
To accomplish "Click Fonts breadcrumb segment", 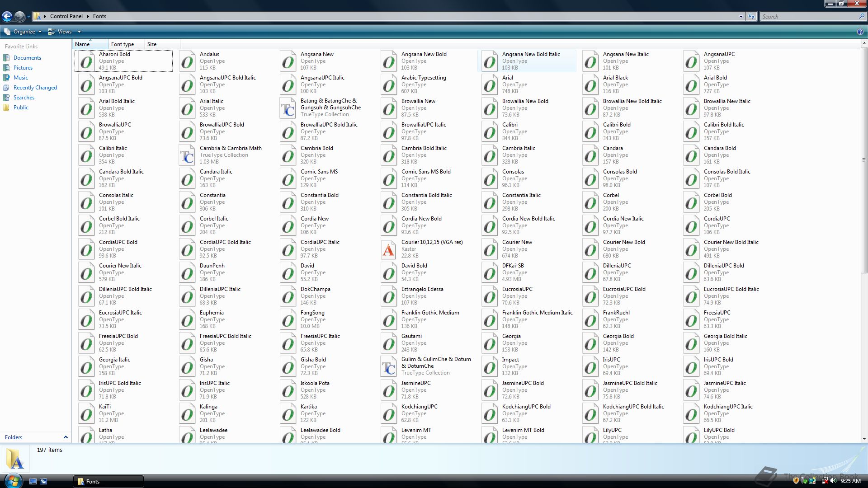I will [x=99, y=16].
